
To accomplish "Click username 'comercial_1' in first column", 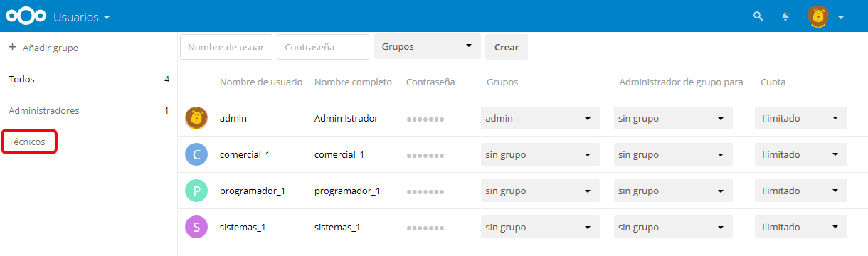I will click(245, 154).
